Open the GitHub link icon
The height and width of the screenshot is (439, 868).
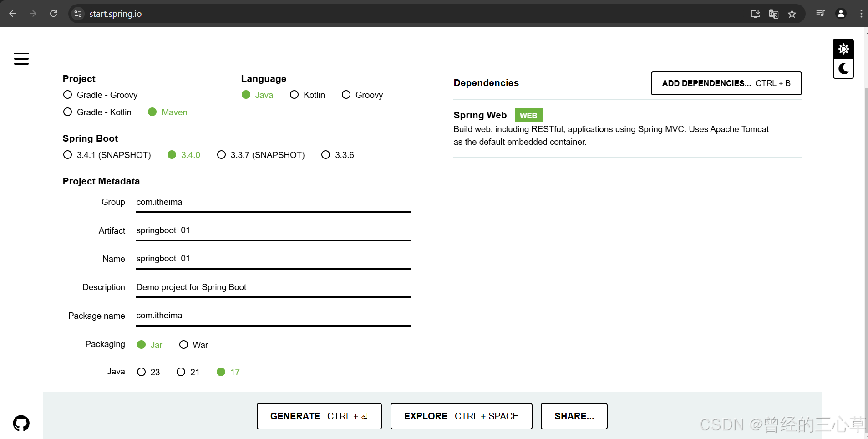(x=21, y=424)
